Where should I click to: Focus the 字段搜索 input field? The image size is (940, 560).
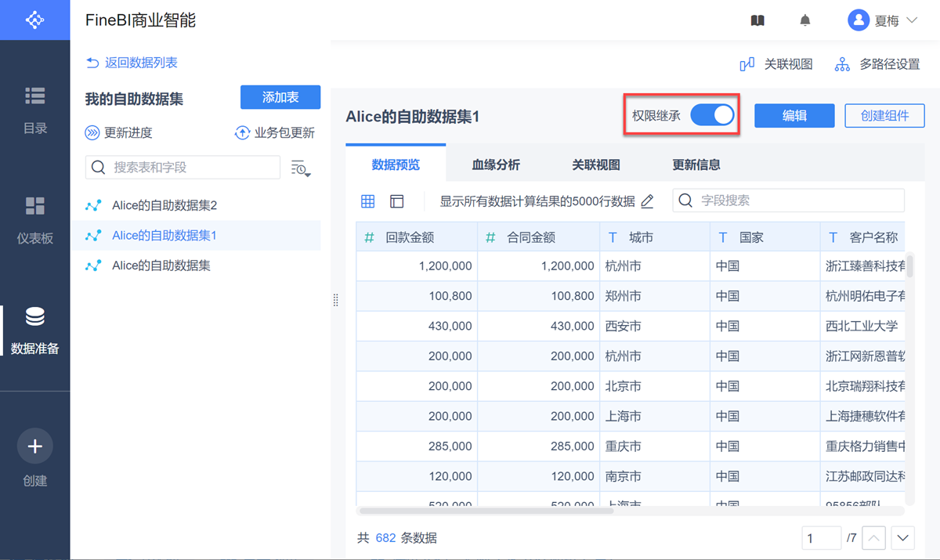click(x=788, y=201)
